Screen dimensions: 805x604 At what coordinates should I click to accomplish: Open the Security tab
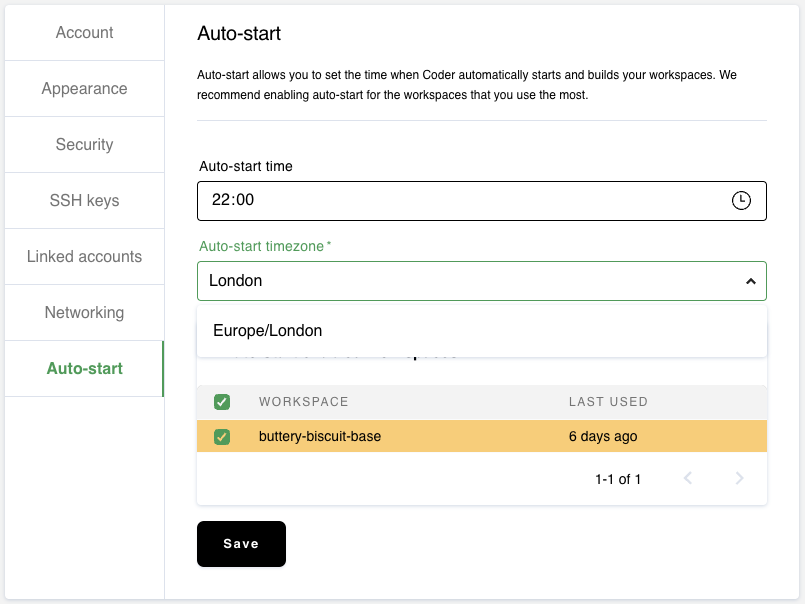coord(84,145)
